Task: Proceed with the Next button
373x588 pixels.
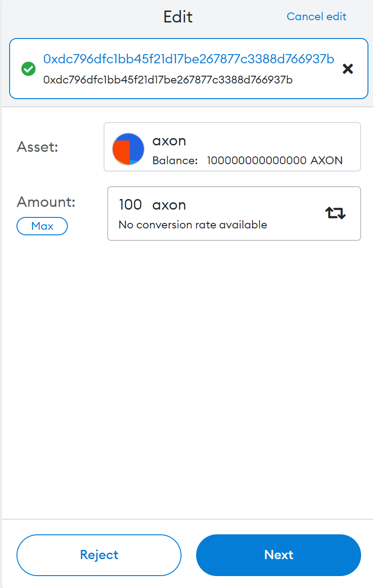Action: (x=279, y=555)
